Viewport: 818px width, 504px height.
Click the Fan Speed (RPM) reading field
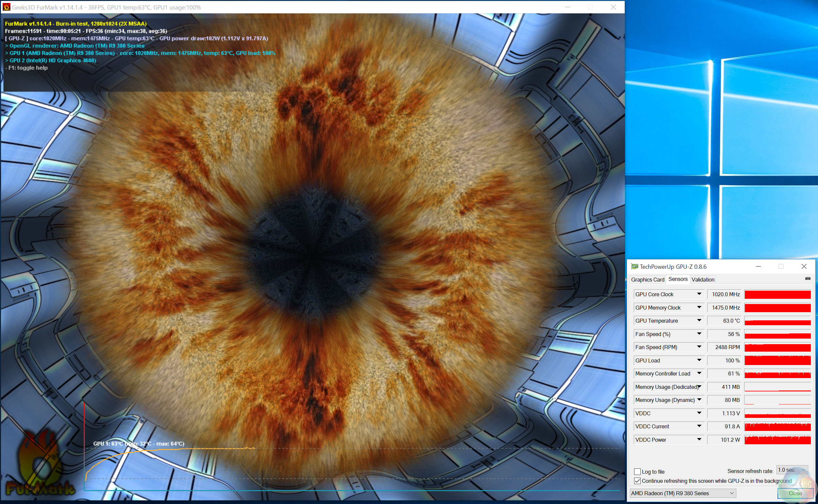724,347
